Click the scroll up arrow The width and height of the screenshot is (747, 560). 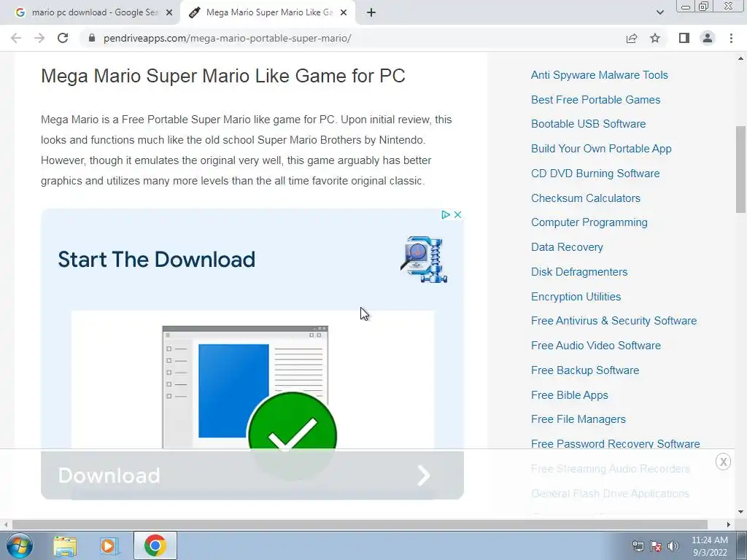pos(740,58)
